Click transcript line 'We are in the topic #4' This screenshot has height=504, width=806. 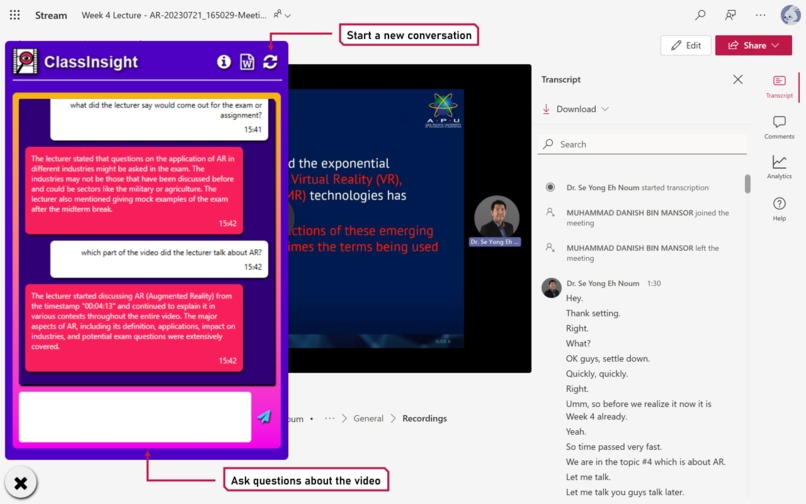tap(646, 462)
